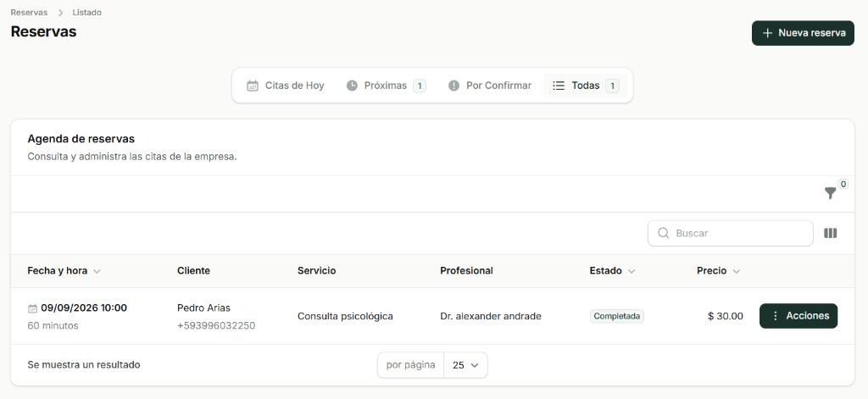
Task: Focus the Buscar search field
Action: [x=730, y=234]
